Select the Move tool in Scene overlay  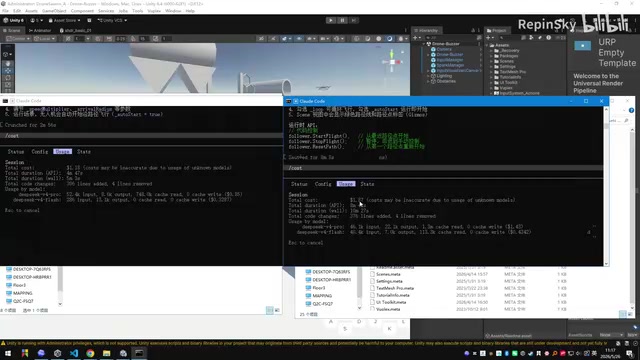[x=8, y=71]
